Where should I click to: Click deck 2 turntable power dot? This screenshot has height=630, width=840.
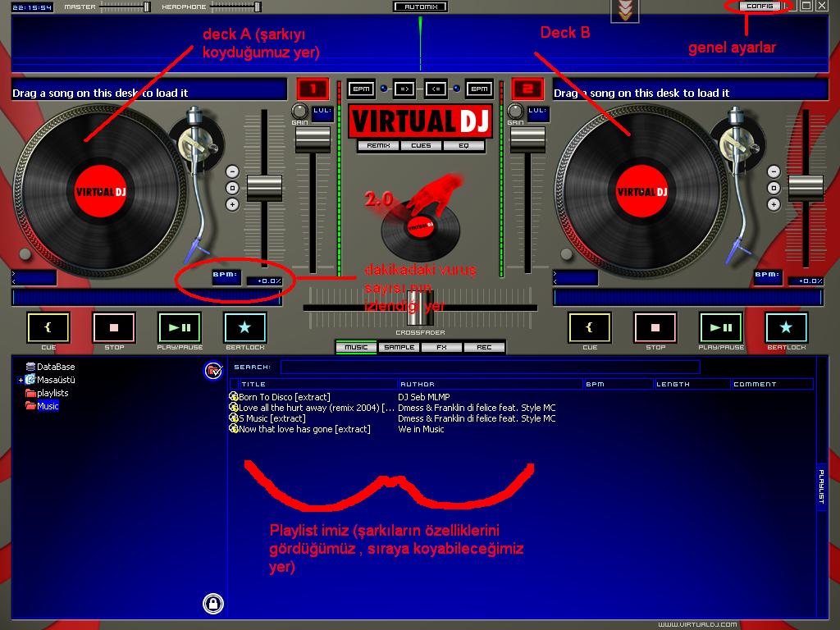click(567, 253)
